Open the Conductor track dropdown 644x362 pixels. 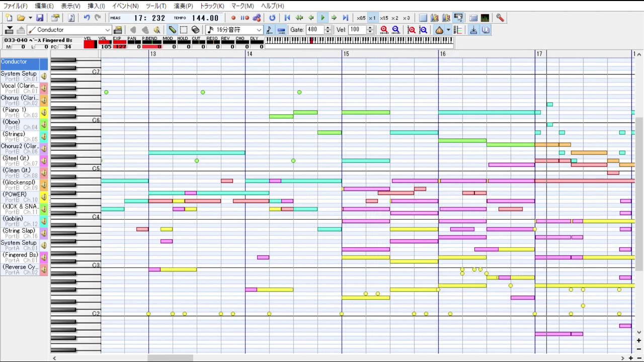[x=107, y=30]
